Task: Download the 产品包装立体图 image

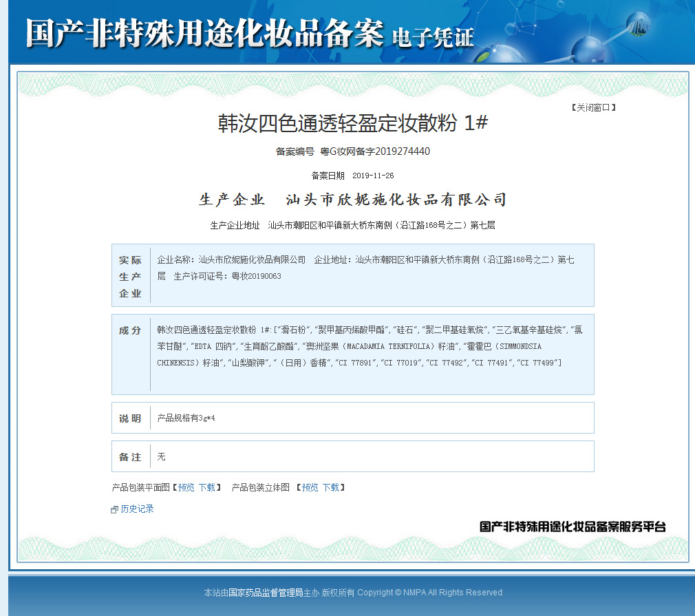Action: click(331, 487)
